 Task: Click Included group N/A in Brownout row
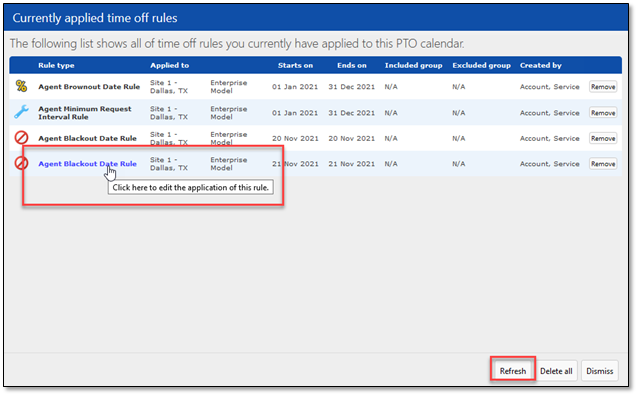pyautogui.click(x=391, y=87)
